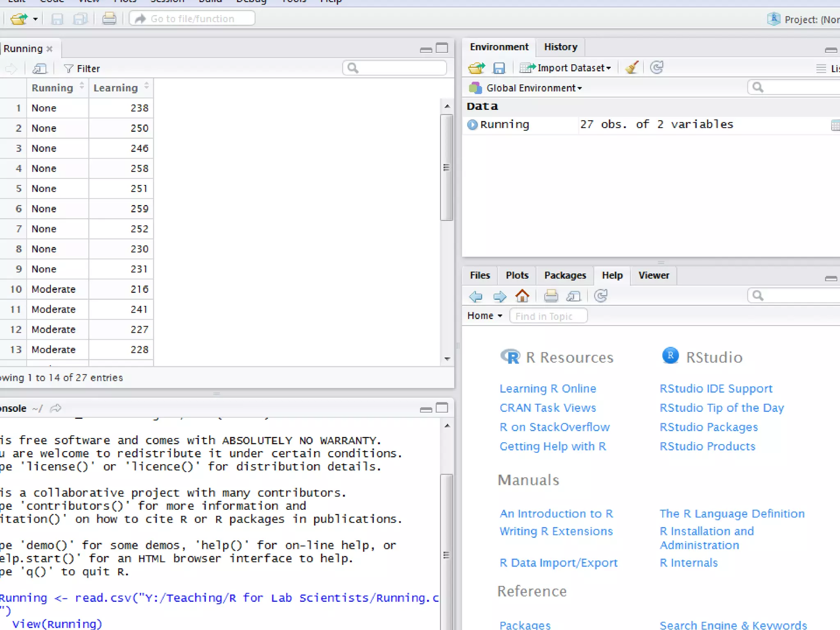Viewport: 840px width, 630px height.
Task: Click the print icon in main toolbar
Action: point(109,19)
